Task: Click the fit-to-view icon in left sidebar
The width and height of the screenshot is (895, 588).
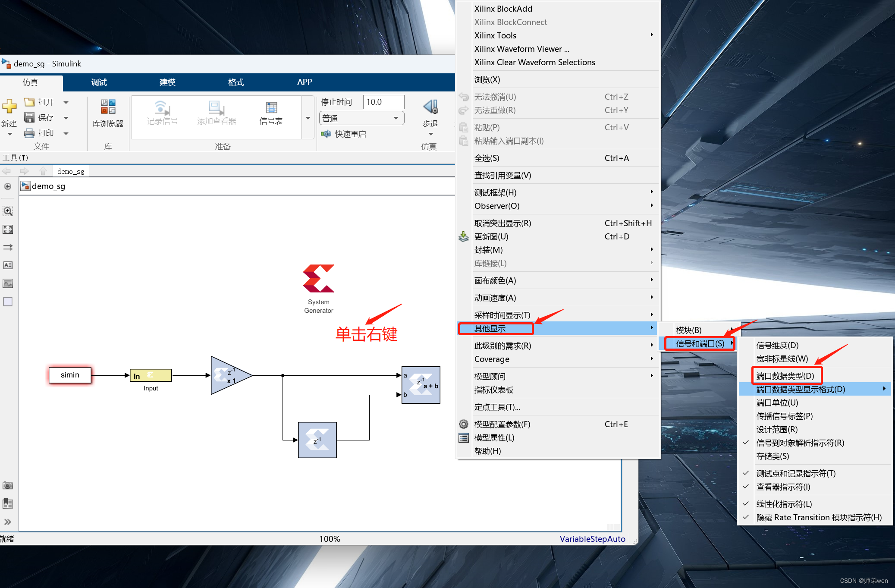Action: click(8, 229)
